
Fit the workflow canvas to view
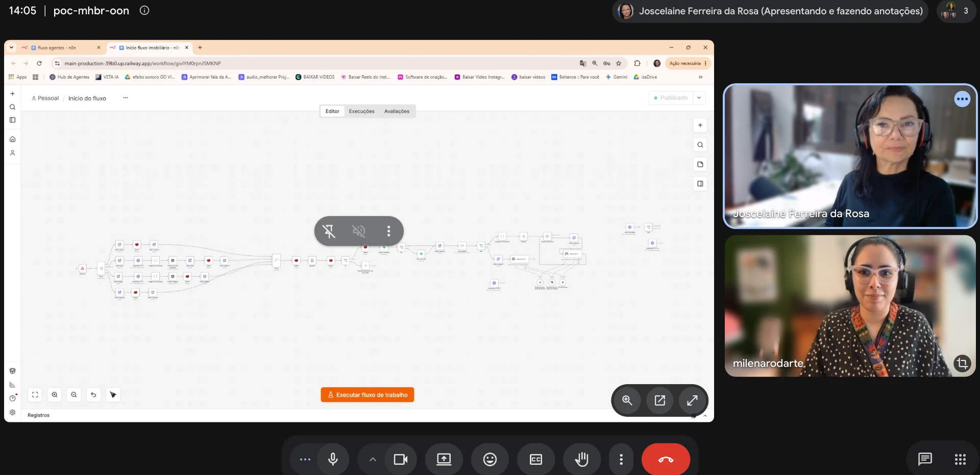35,394
